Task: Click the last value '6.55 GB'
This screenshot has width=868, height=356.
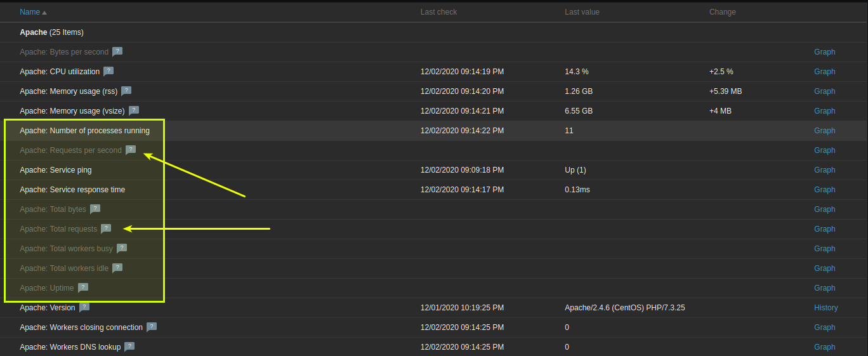Action: (579, 111)
